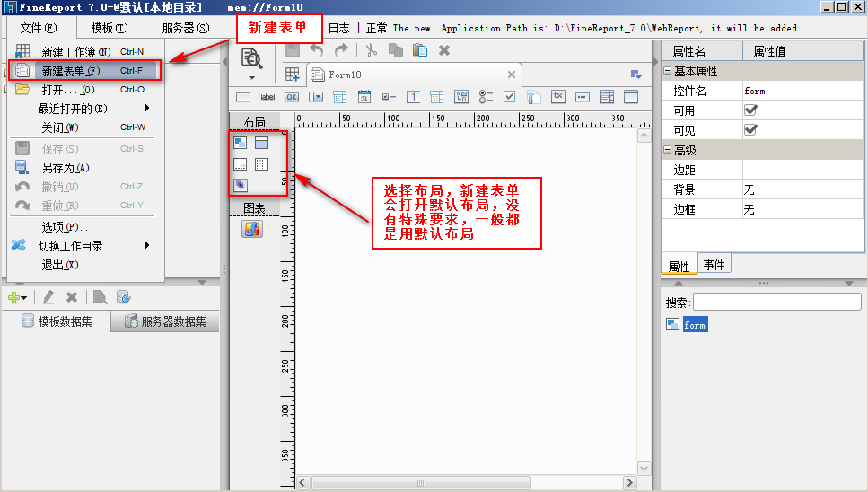Click the green plus add dataset icon
The height and width of the screenshot is (492, 868).
[13, 298]
